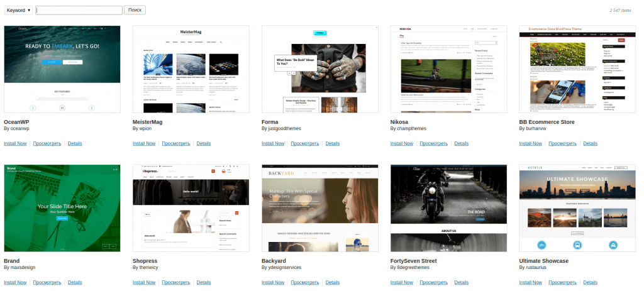Install Now the Shopress theme

144,282
